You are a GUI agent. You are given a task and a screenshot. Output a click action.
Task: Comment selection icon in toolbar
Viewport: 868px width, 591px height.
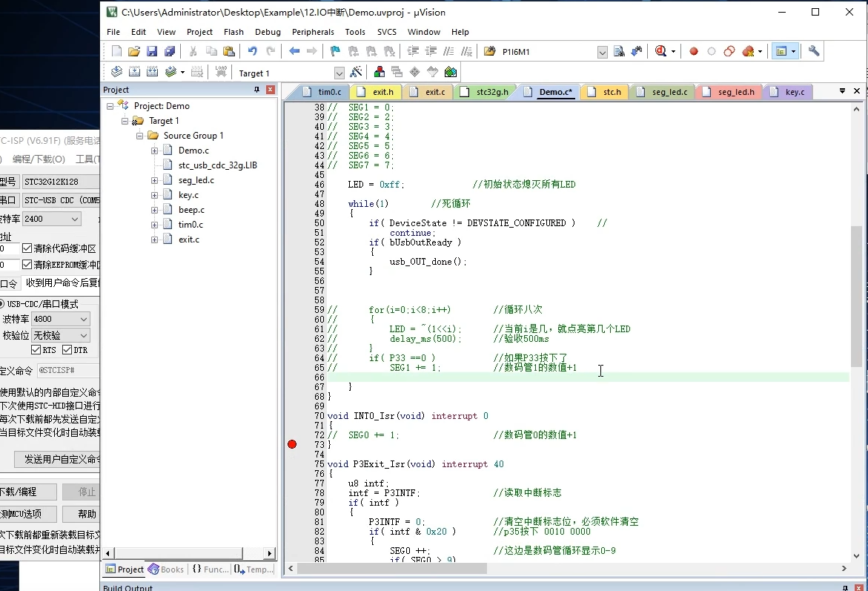[449, 51]
